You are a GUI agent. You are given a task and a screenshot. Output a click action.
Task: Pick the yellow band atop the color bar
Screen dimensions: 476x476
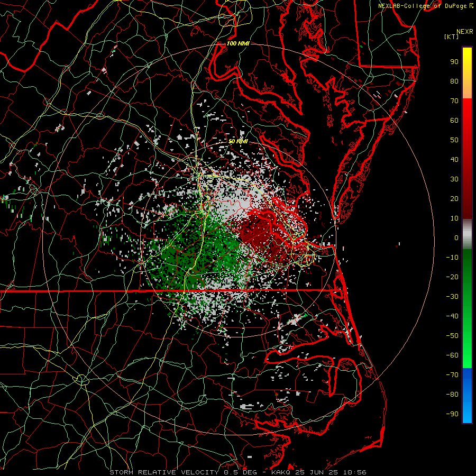(467, 73)
